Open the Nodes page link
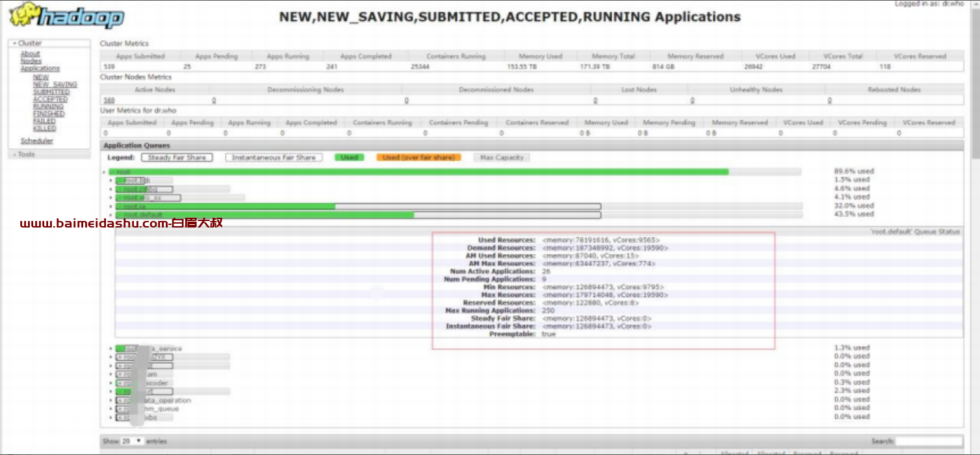Image resolution: width=980 pixels, height=455 pixels. (31, 61)
